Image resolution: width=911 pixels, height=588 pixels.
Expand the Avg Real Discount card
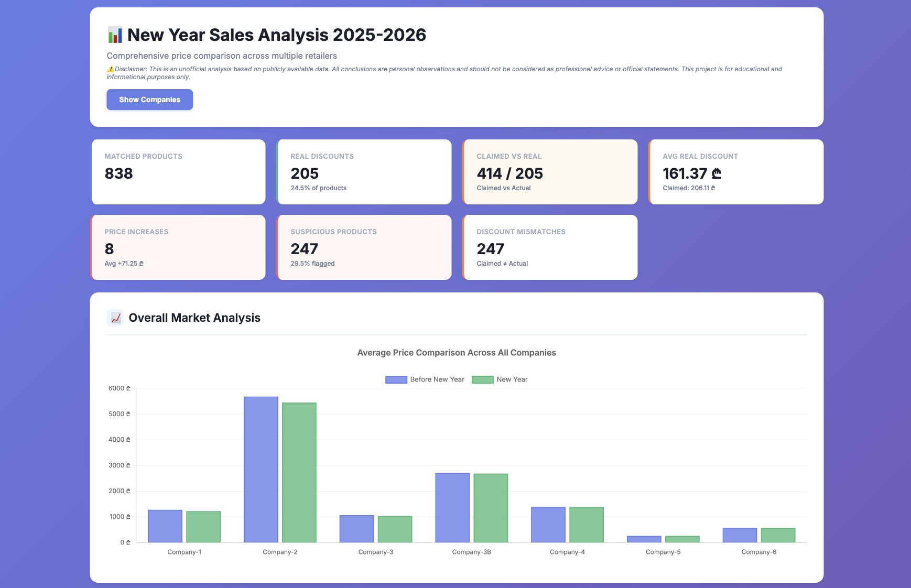736,171
